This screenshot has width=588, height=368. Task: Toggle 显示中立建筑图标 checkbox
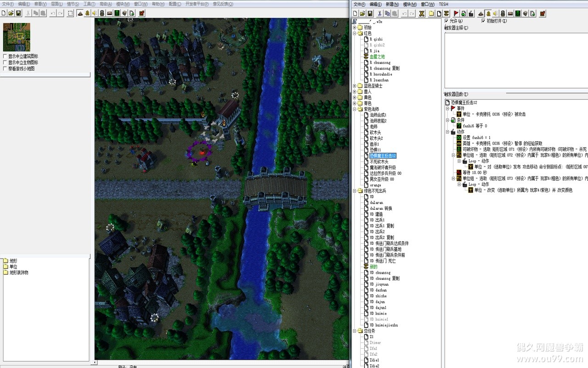coord(5,57)
